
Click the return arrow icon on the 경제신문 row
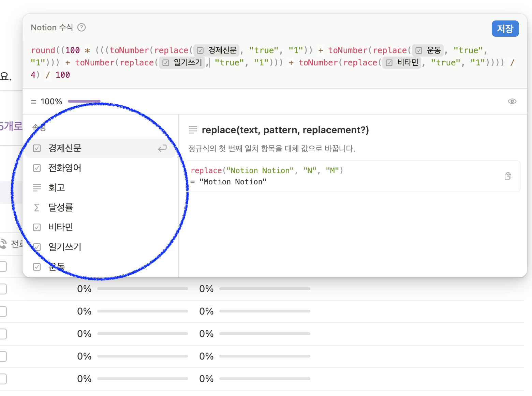162,148
